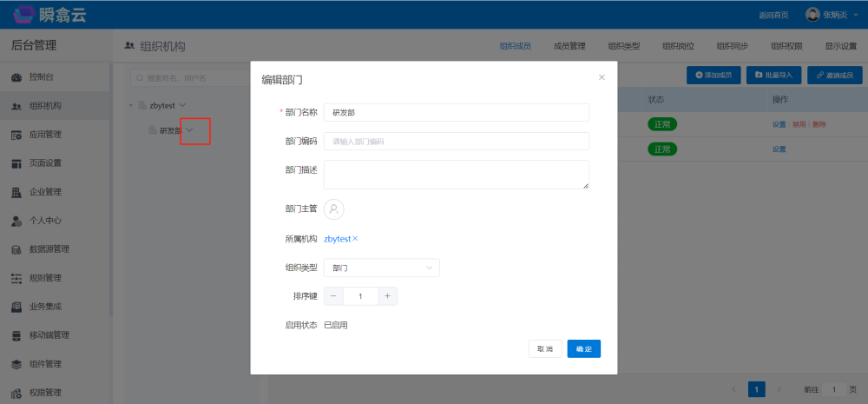This screenshot has height=404, width=868.
Task: Click the 部门编码 input field
Action: coord(457,141)
